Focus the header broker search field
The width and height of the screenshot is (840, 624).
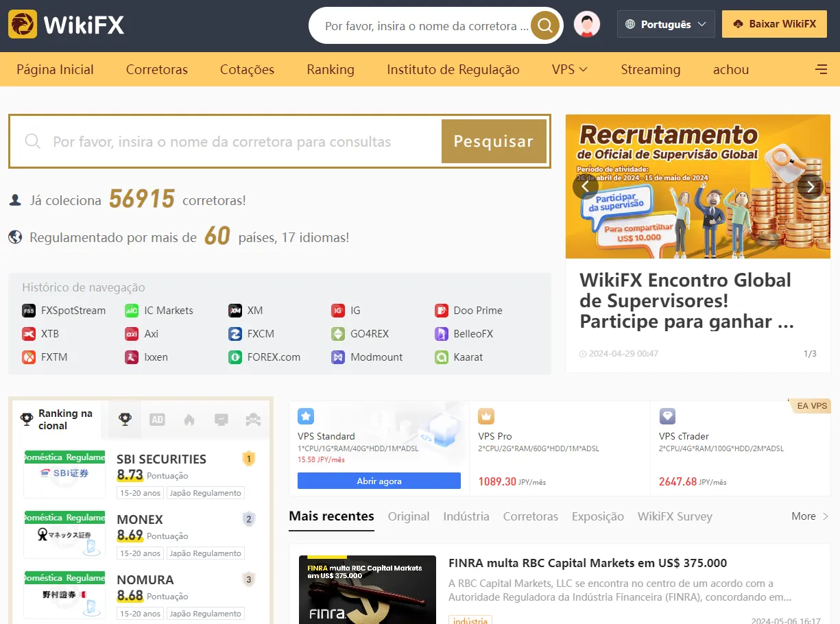425,26
